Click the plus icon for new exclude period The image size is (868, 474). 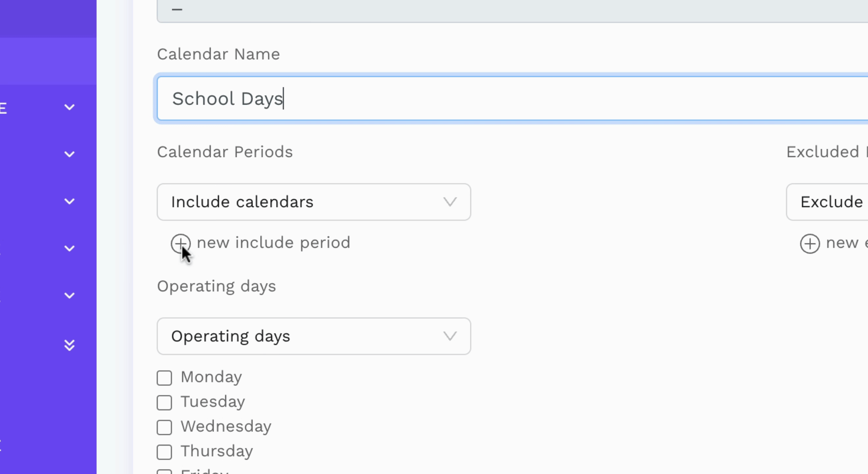click(x=810, y=244)
